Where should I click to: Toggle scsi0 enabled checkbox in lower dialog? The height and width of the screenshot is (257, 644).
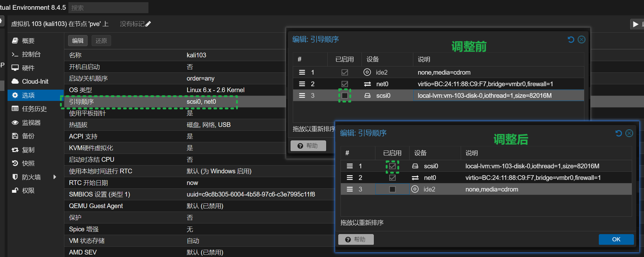click(392, 166)
